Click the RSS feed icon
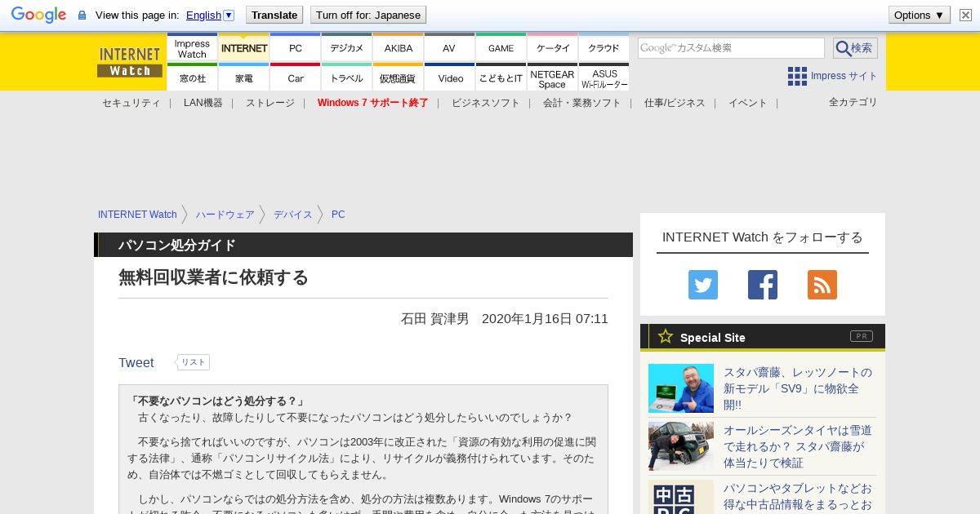This screenshot has height=514, width=980. click(822, 285)
